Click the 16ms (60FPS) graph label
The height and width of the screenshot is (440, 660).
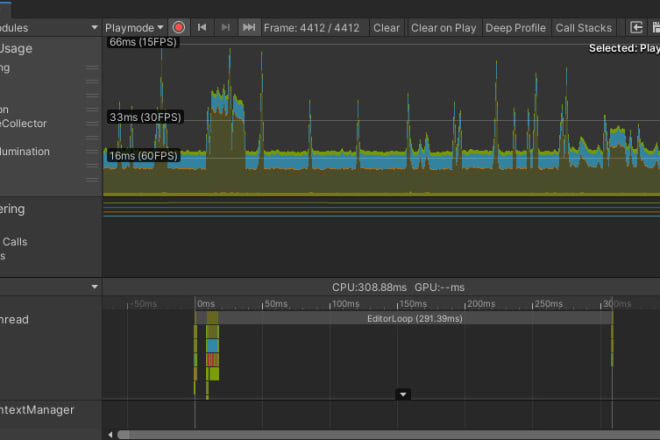pos(144,156)
